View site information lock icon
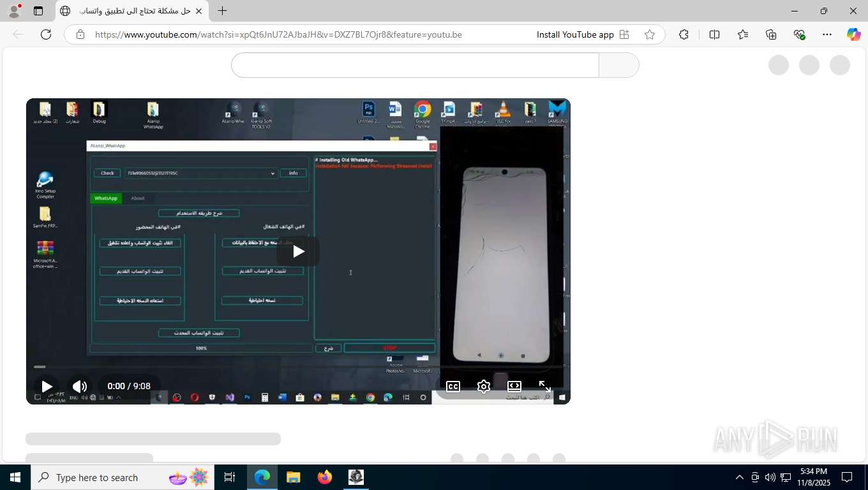The image size is (868, 490). coord(80,34)
